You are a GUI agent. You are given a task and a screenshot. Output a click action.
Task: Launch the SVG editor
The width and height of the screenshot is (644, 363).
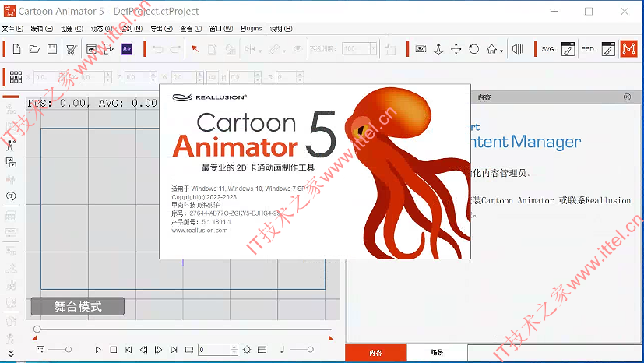pyautogui.click(x=568, y=49)
